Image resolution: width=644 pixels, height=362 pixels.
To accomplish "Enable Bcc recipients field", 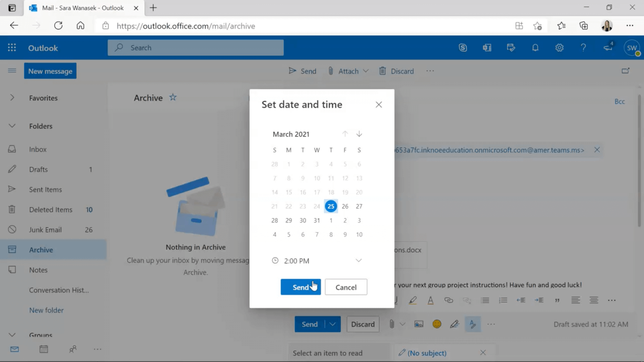I will [620, 101].
